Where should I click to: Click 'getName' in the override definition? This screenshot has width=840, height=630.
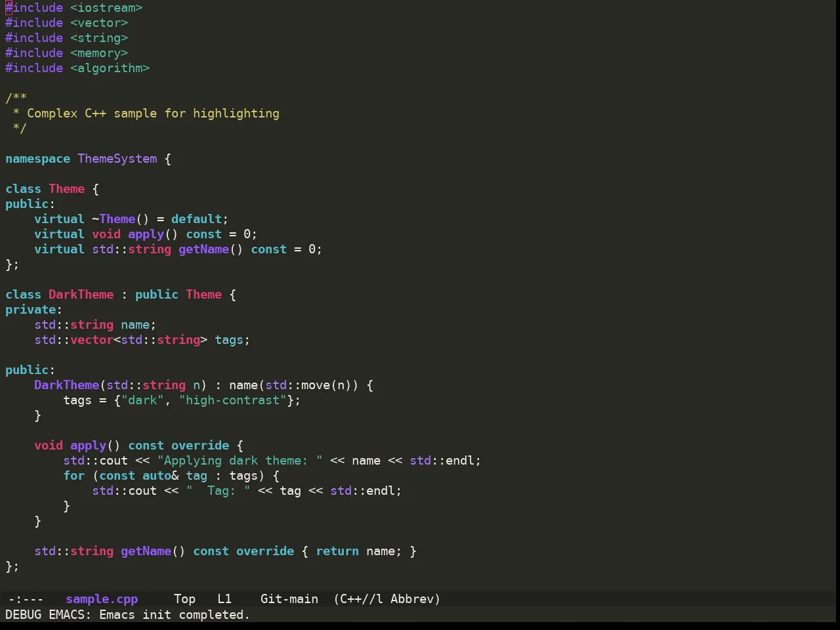(x=146, y=551)
